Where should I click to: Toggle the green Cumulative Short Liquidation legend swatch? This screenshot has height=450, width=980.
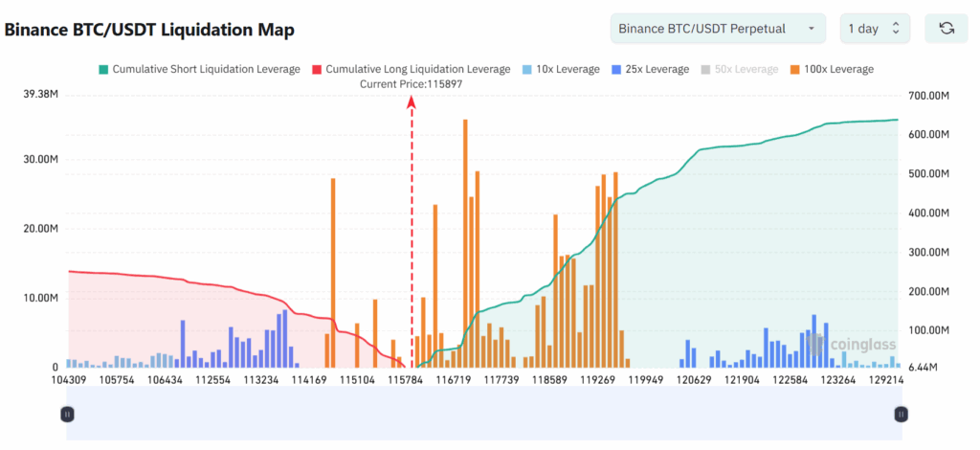103,69
